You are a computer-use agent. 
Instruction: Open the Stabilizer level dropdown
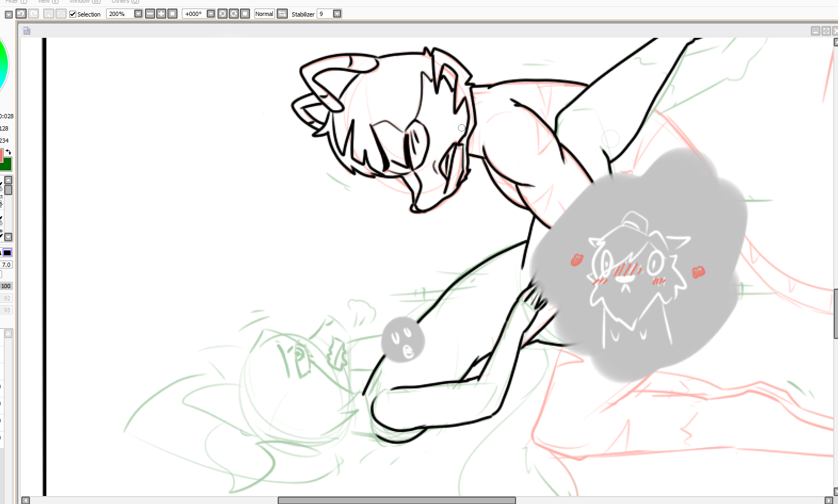point(337,14)
